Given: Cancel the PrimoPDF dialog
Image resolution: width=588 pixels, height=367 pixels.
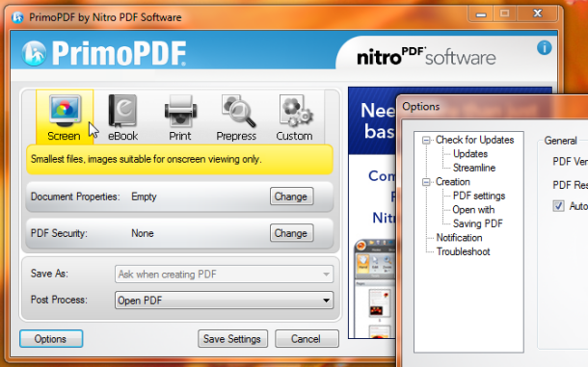Looking at the screenshot, I should point(307,339).
